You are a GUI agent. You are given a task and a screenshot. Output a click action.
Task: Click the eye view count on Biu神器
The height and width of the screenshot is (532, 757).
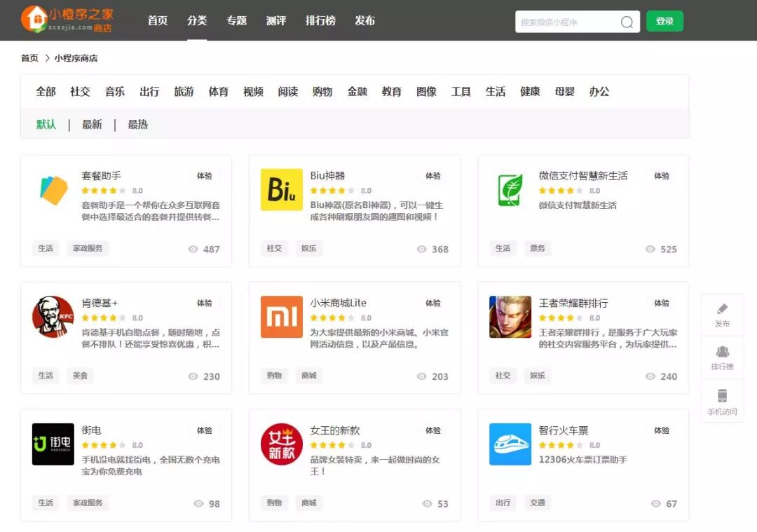pos(432,249)
